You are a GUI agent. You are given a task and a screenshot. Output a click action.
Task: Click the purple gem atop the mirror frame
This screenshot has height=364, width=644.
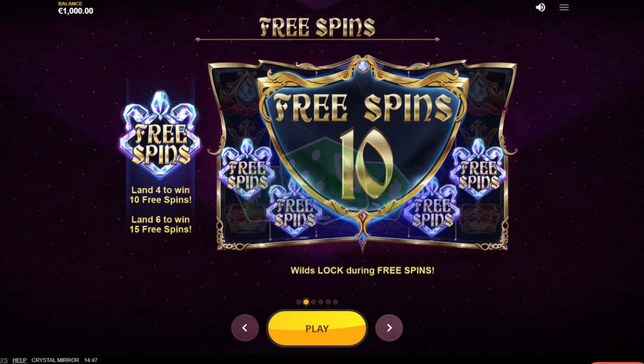tap(363, 66)
